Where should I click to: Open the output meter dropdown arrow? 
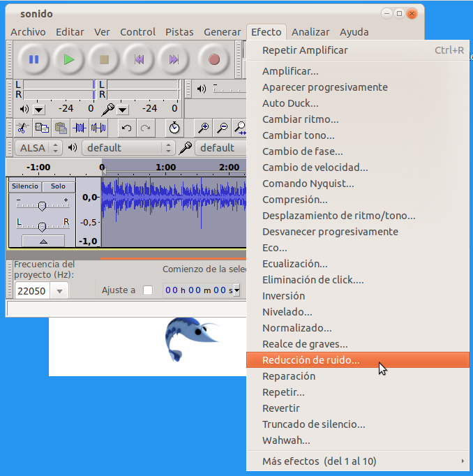(39, 110)
